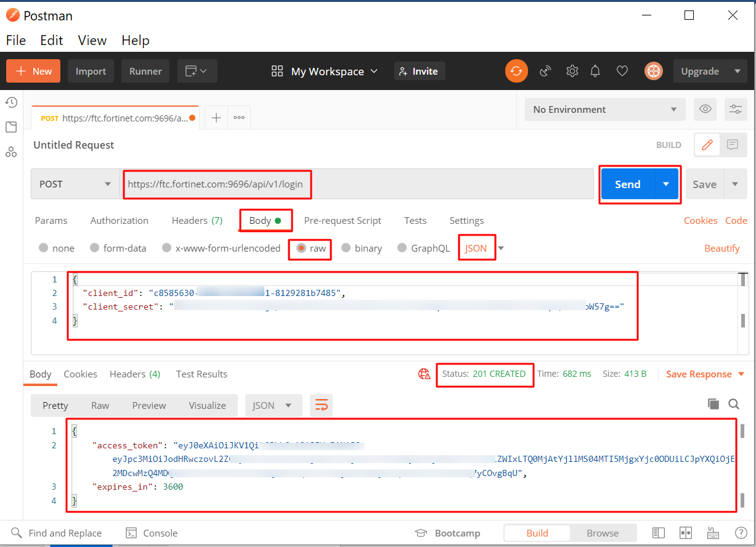
Task: Click the New button
Action: click(x=33, y=71)
